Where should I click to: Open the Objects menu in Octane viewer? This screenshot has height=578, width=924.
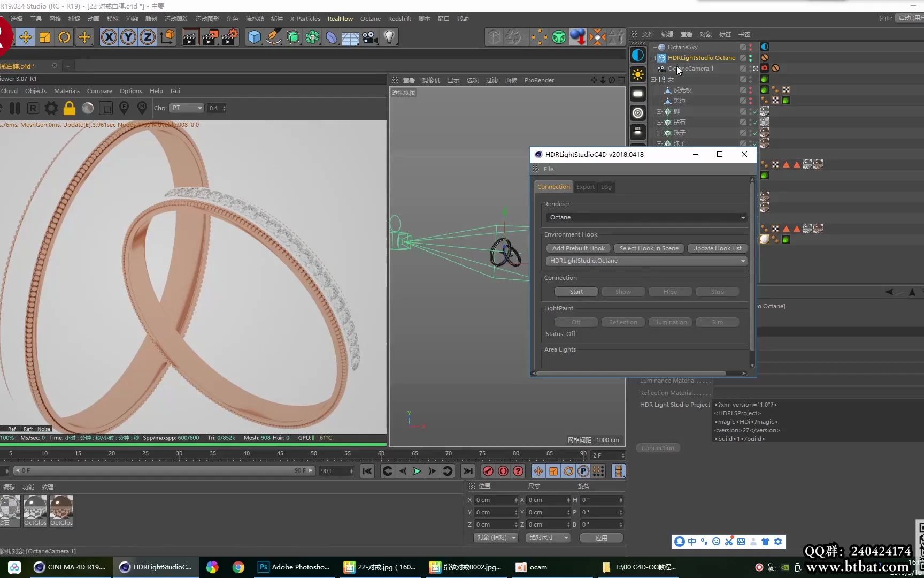(x=36, y=91)
